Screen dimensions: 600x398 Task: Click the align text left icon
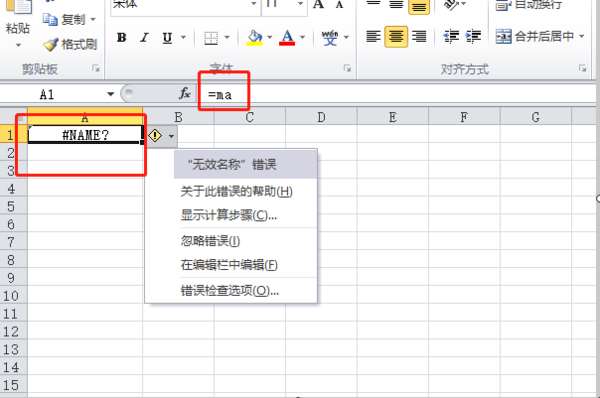[x=373, y=37]
